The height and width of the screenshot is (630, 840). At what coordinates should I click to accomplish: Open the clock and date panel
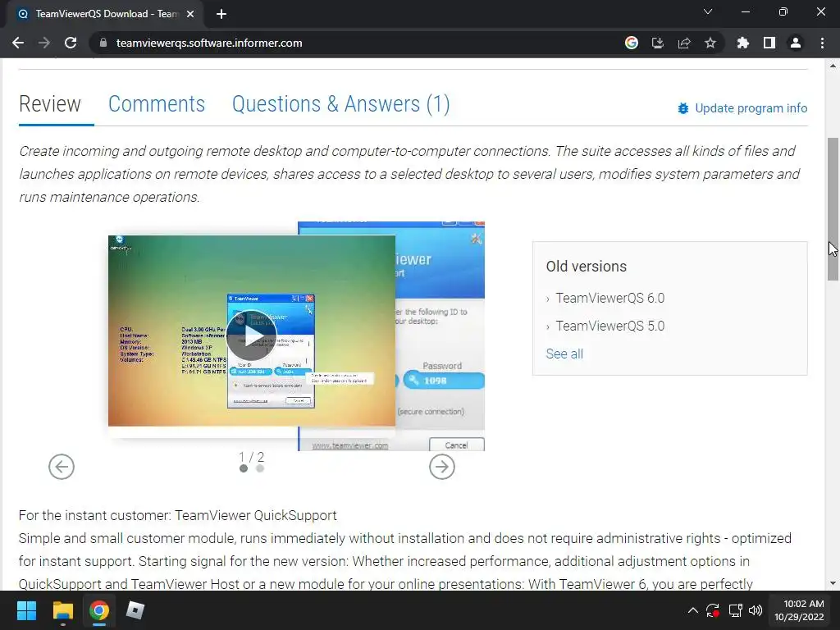point(799,610)
